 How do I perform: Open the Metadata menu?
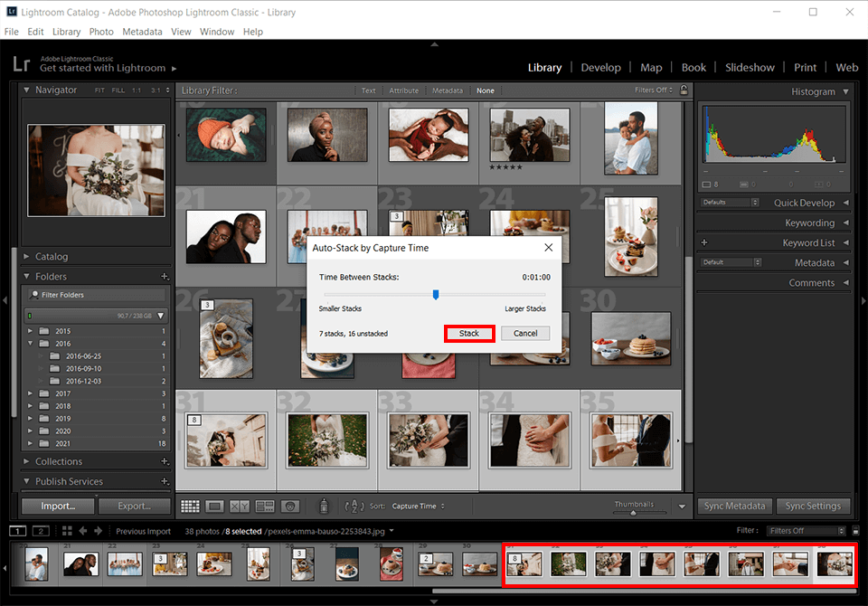[142, 32]
